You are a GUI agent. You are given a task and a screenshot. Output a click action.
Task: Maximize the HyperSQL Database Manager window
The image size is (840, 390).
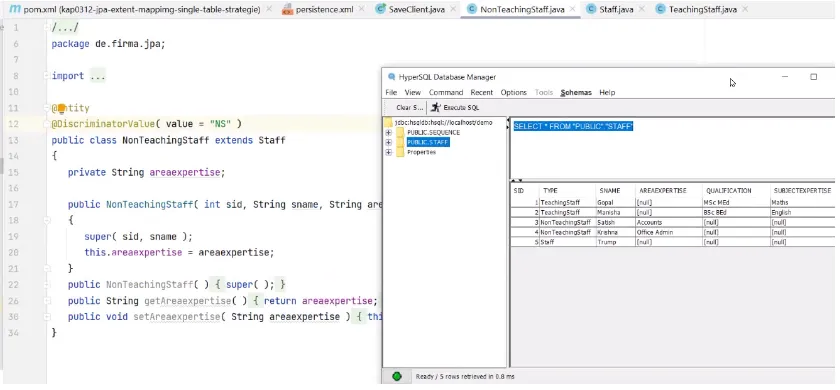[813, 77]
